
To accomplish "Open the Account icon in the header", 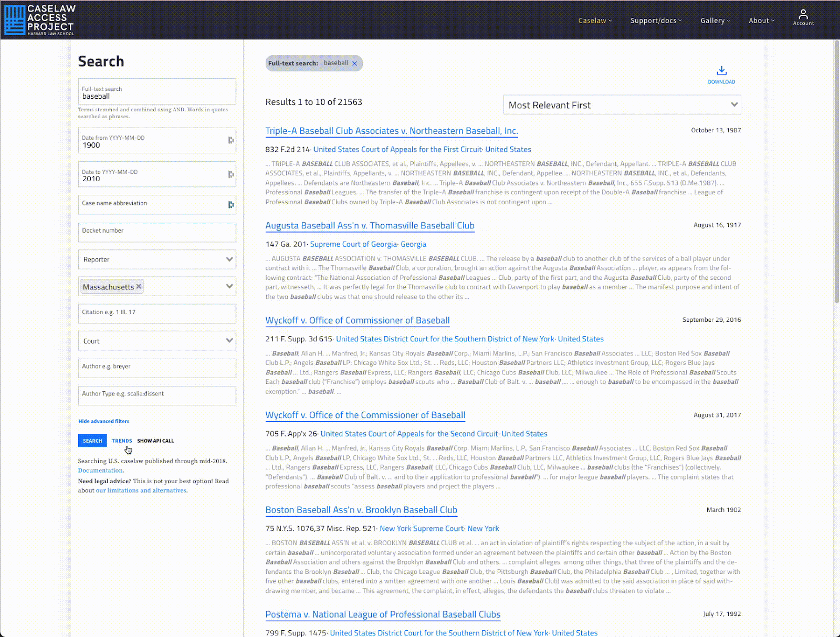I will (803, 16).
